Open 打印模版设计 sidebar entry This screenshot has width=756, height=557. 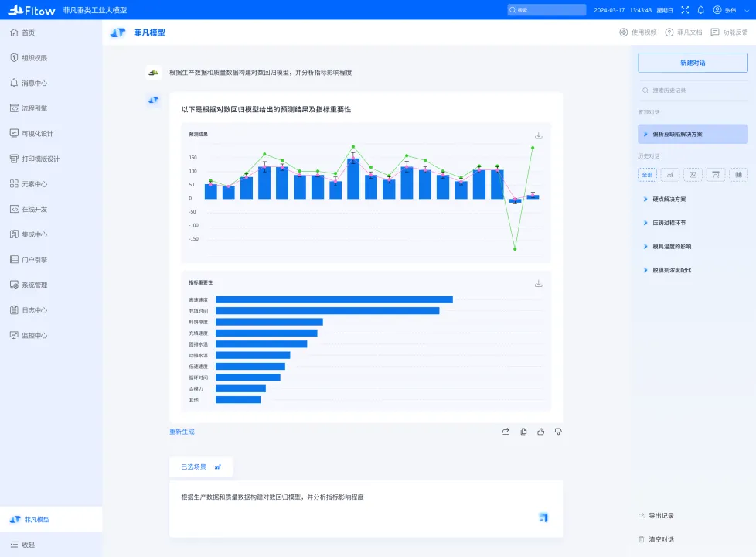(35, 159)
